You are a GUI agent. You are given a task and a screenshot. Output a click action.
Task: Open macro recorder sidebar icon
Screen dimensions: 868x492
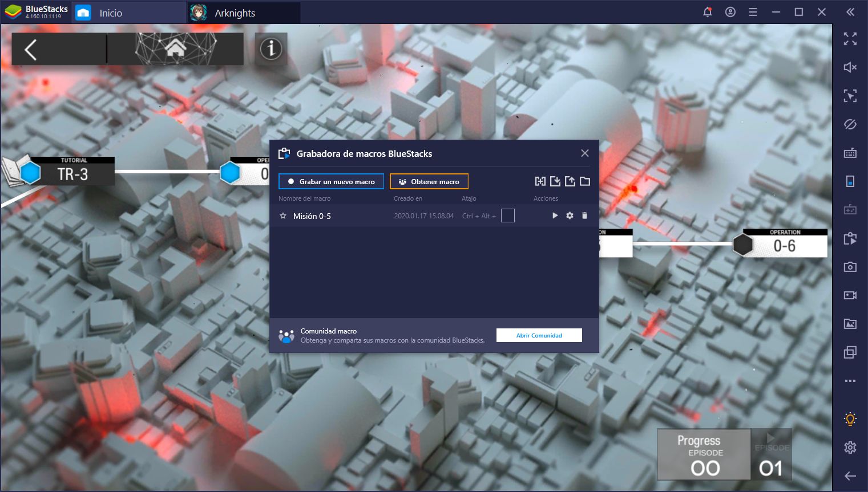coord(850,238)
